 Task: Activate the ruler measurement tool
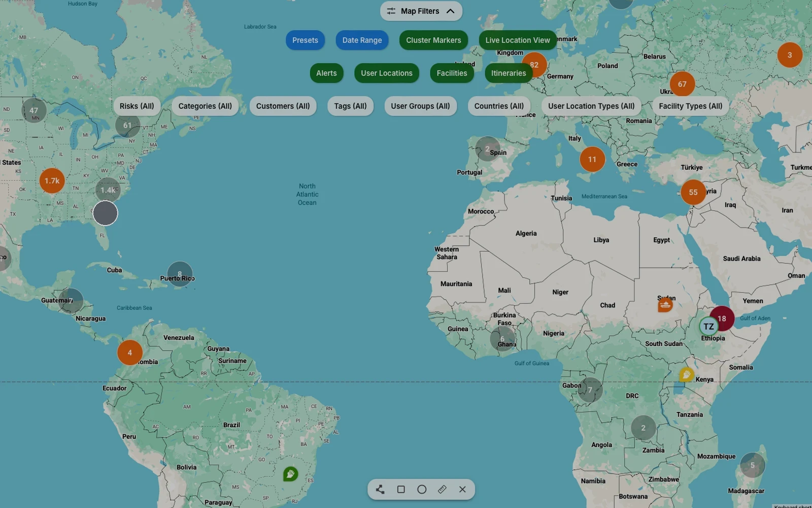pyautogui.click(x=442, y=489)
